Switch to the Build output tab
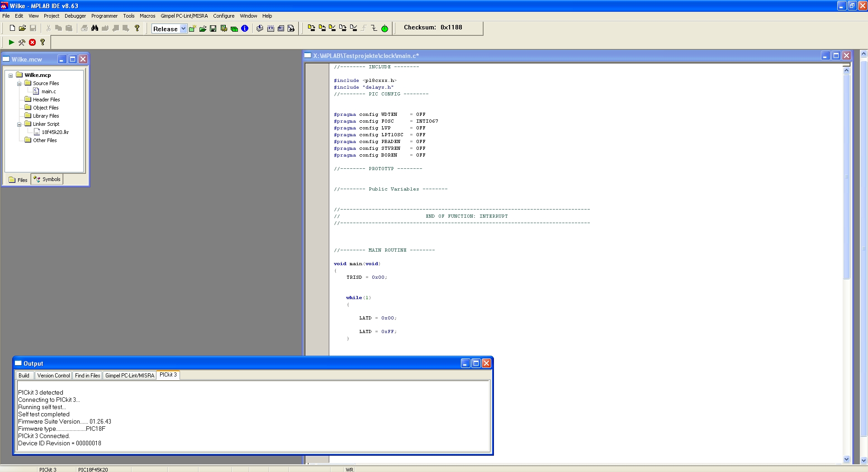Image resolution: width=868 pixels, height=472 pixels. (24, 375)
